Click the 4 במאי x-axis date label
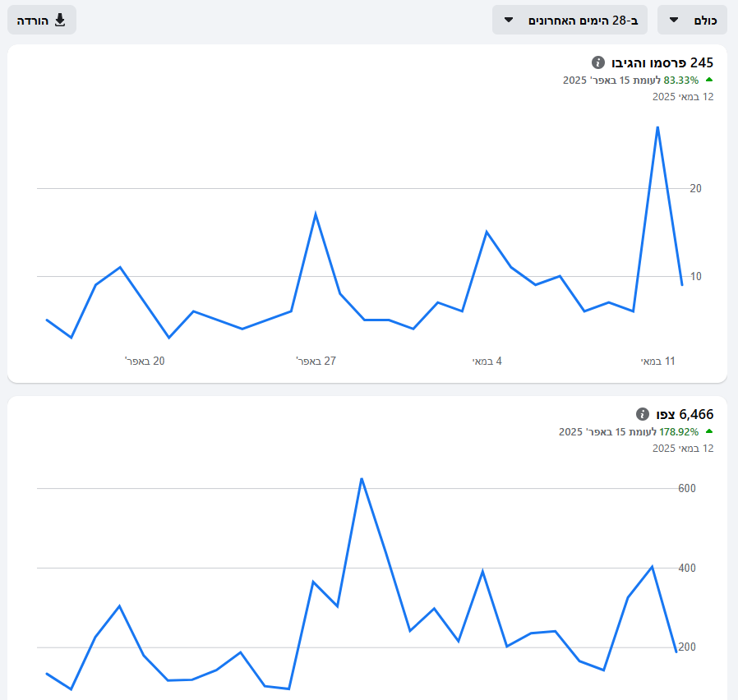This screenshot has height=700, width=738. pyautogui.click(x=487, y=361)
